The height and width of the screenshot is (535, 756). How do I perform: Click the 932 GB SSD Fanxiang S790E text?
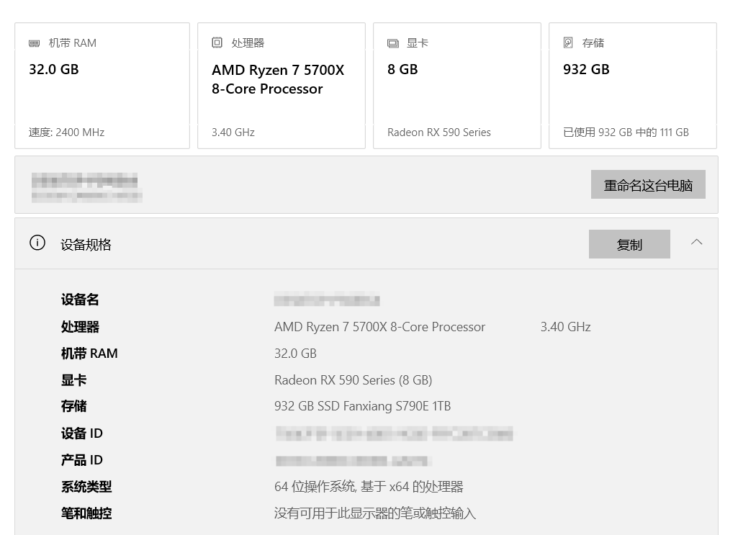pyautogui.click(x=362, y=406)
